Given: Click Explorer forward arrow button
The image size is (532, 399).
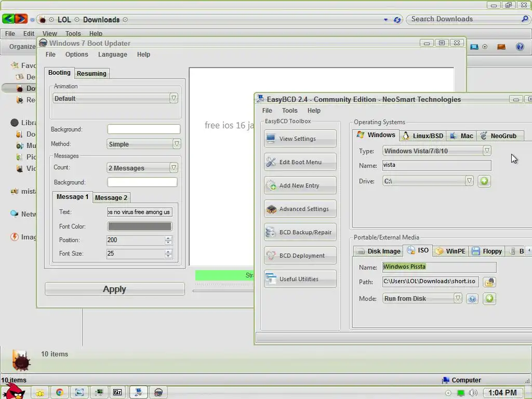Looking at the screenshot, I should tap(21, 19).
